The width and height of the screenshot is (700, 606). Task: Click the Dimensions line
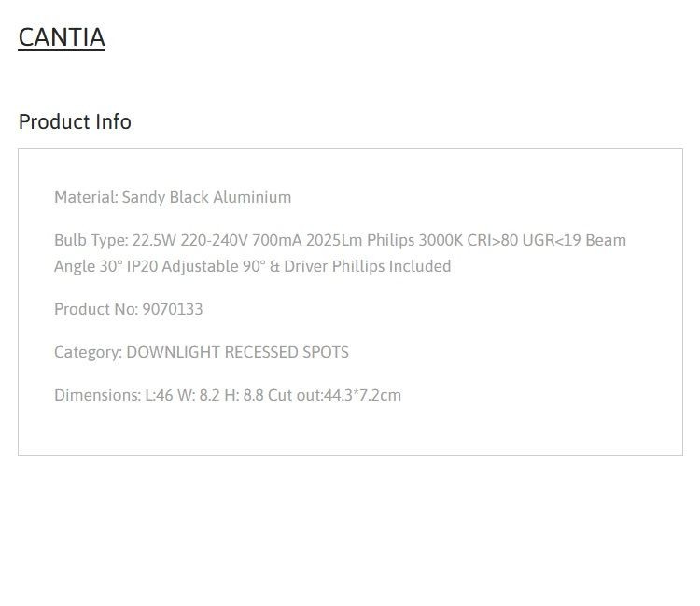(x=228, y=395)
